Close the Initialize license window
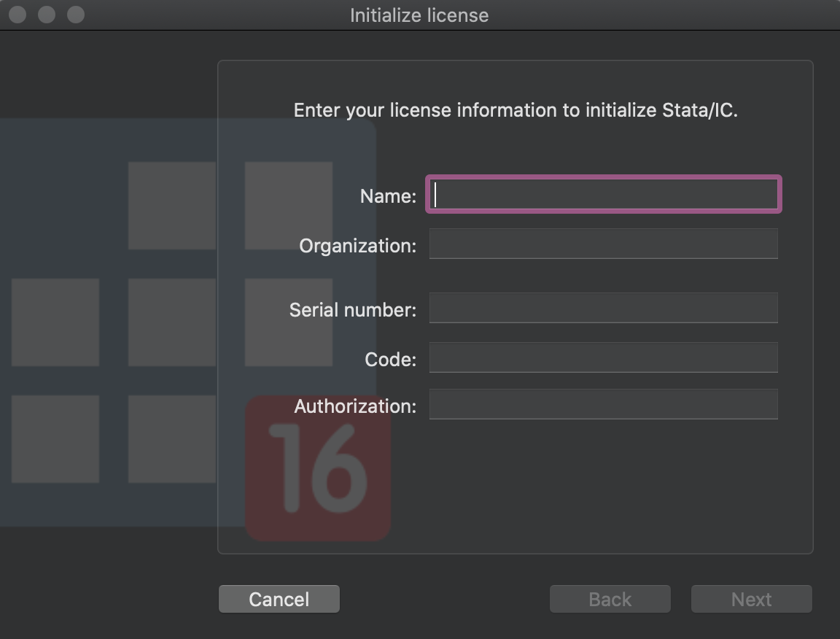 (x=17, y=15)
